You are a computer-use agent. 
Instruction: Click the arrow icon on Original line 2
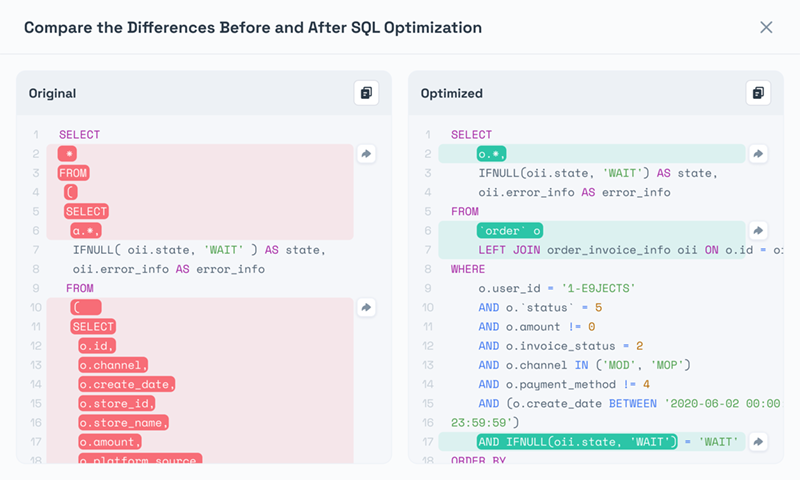[366, 154]
